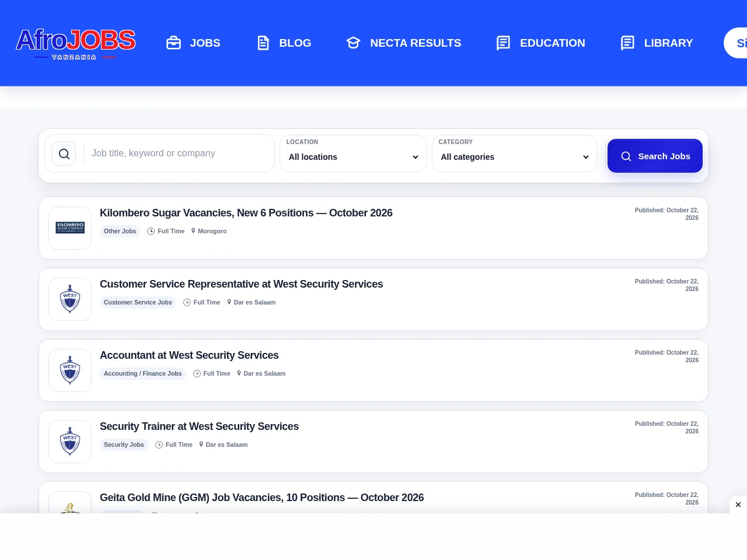This screenshot has height=560, width=747.
Task: Click the AfroJOBS Tanzania logo
Action: [76, 44]
